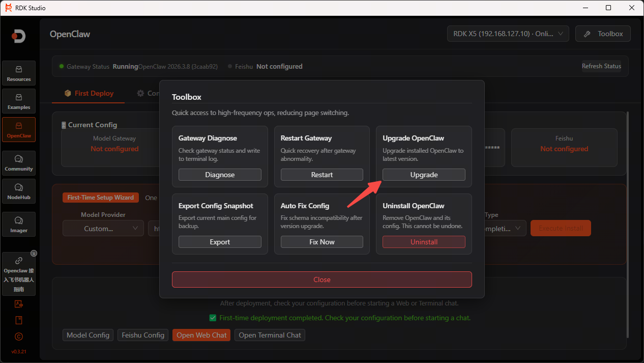Open the Resources sidebar item
The image size is (644, 363).
pyautogui.click(x=19, y=73)
